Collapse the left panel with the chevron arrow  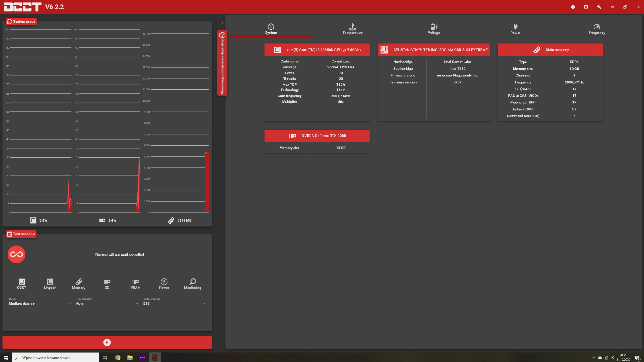pyautogui.click(x=222, y=23)
